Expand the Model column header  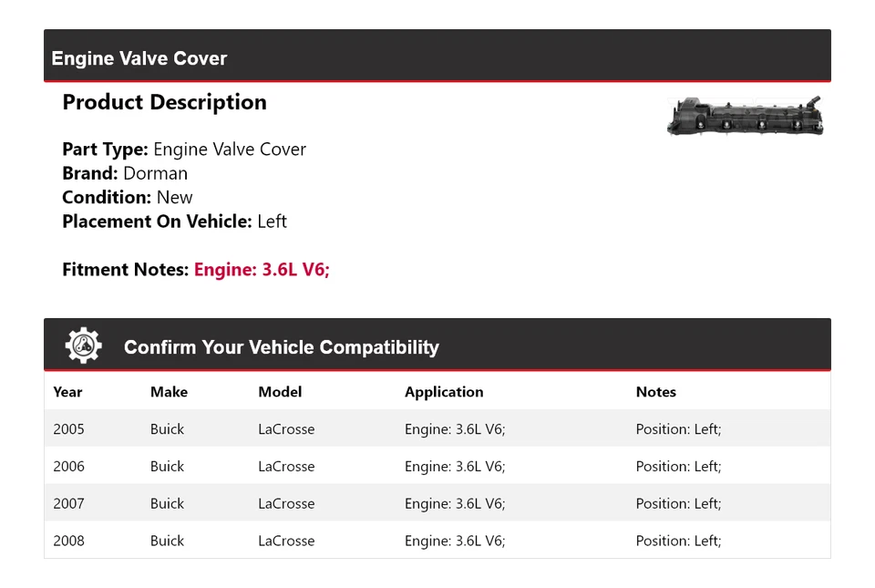pos(279,392)
